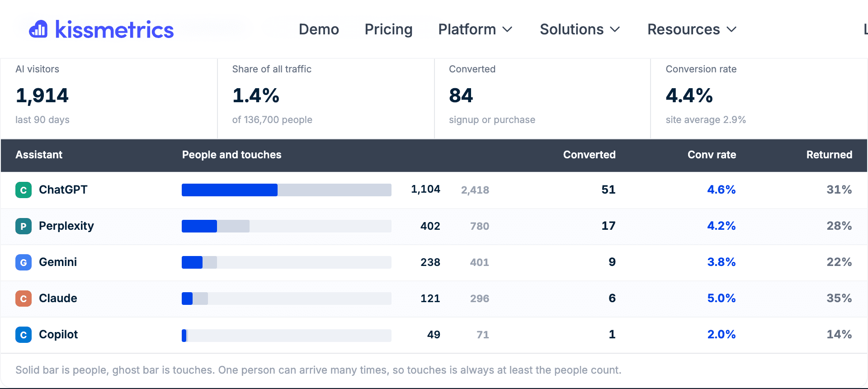Click the ChatGPT green icon

24,190
